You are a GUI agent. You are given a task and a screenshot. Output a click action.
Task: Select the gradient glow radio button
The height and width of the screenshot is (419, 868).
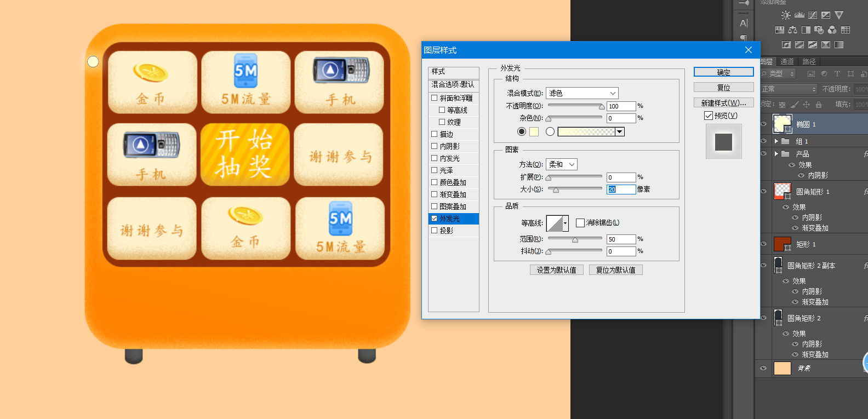(550, 131)
